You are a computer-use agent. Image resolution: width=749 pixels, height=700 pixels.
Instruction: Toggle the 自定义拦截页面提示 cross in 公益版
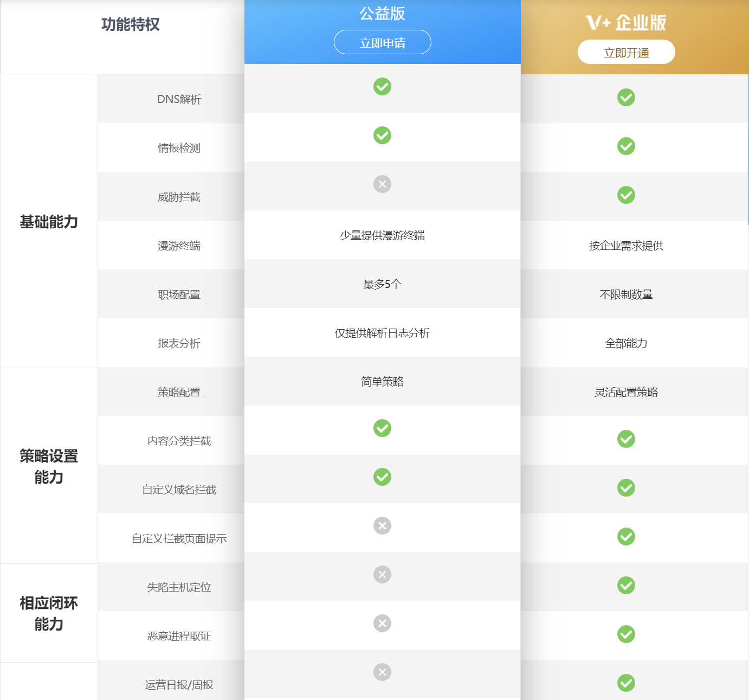(382, 525)
